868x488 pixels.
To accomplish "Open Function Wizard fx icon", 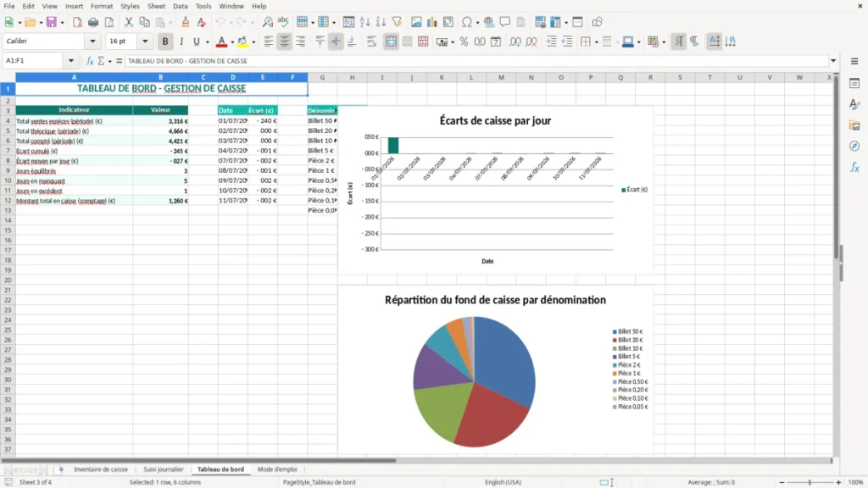I will (90, 61).
